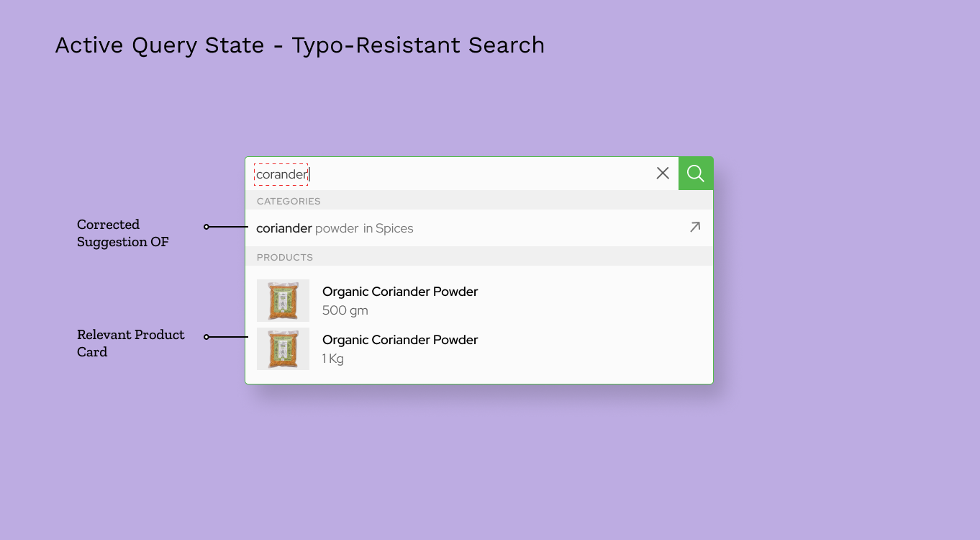Click the arrow icon on coriander suggestion

point(694,228)
